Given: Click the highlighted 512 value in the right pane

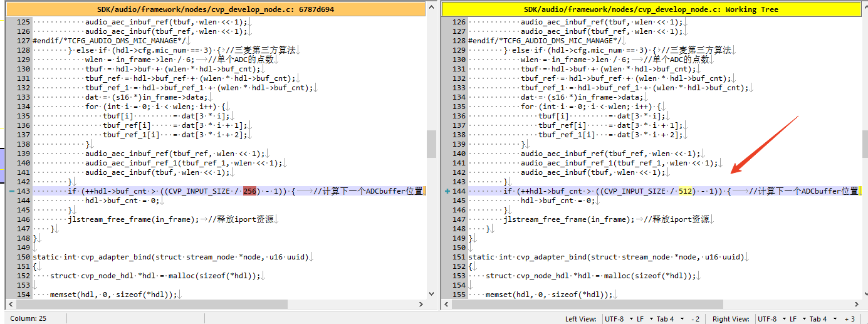Looking at the screenshot, I should [x=686, y=191].
